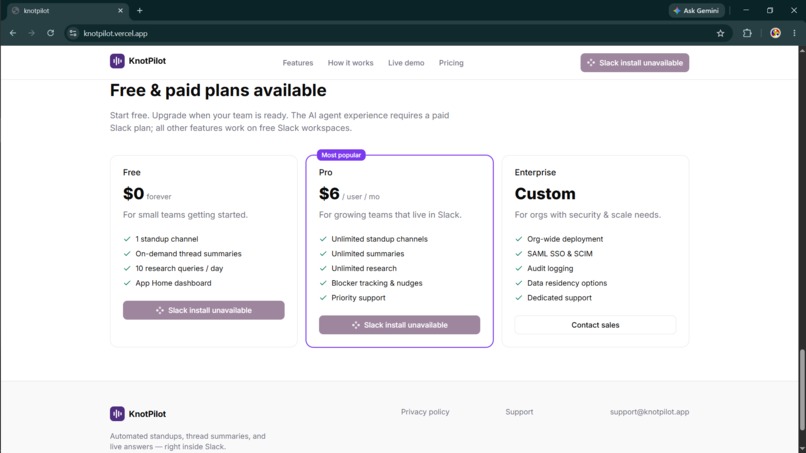Screen dimensions: 806x453
Task: Click checkmark beside Priority support
Action: [x=323, y=297]
